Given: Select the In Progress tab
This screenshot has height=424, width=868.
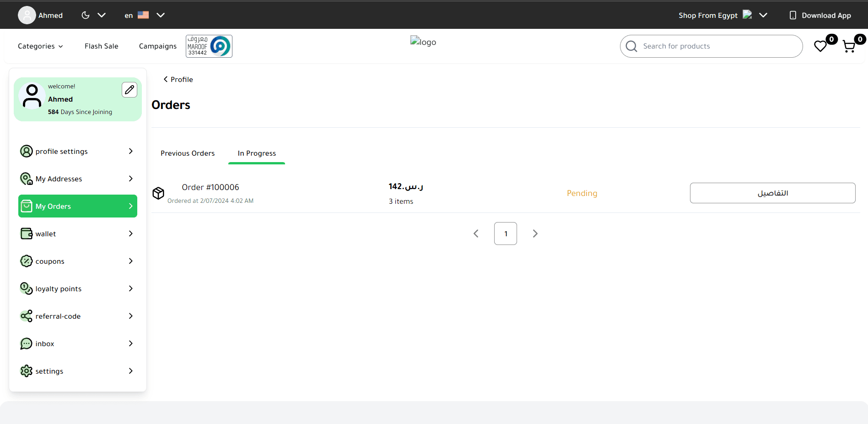Looking at the screenshot, I should tap(257, 153).
